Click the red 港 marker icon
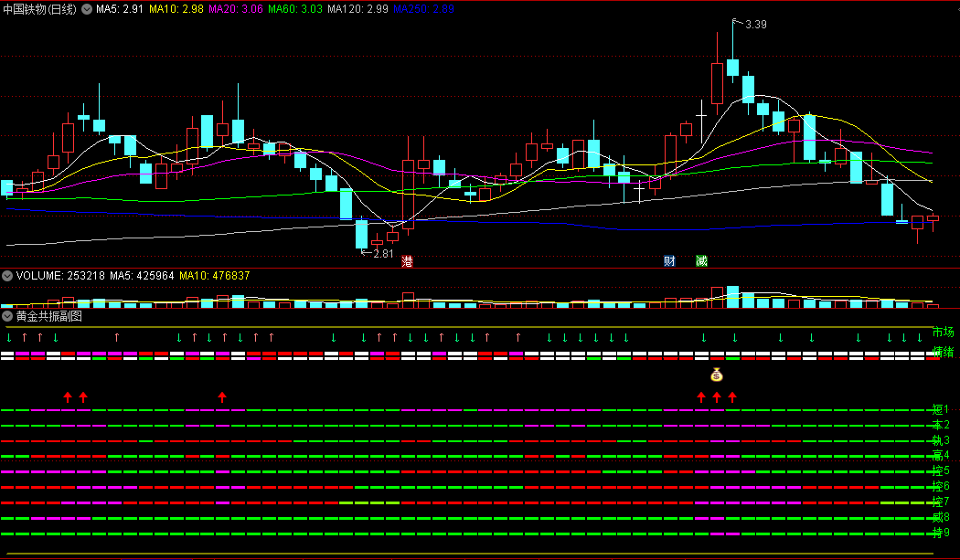 [x=407, y=262]
